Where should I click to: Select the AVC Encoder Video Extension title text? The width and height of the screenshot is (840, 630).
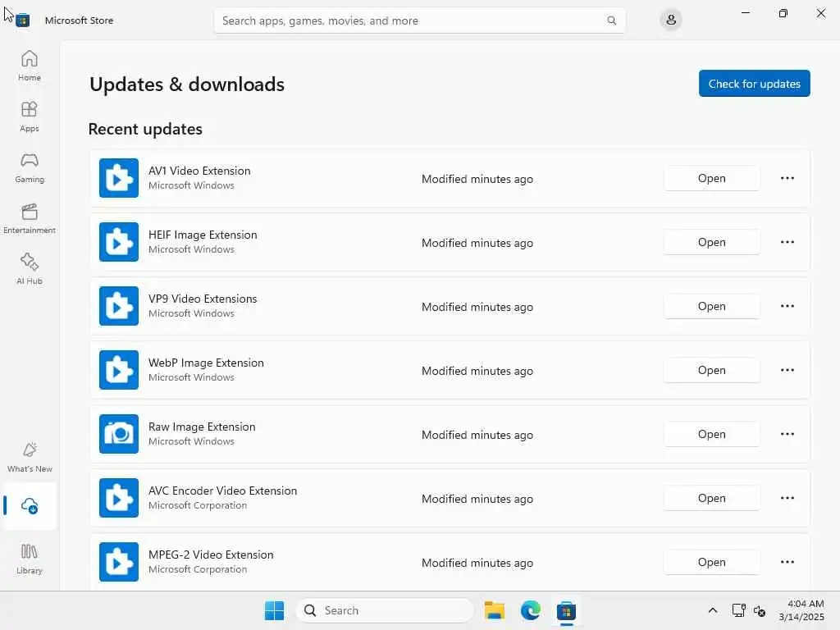(222, 491)
